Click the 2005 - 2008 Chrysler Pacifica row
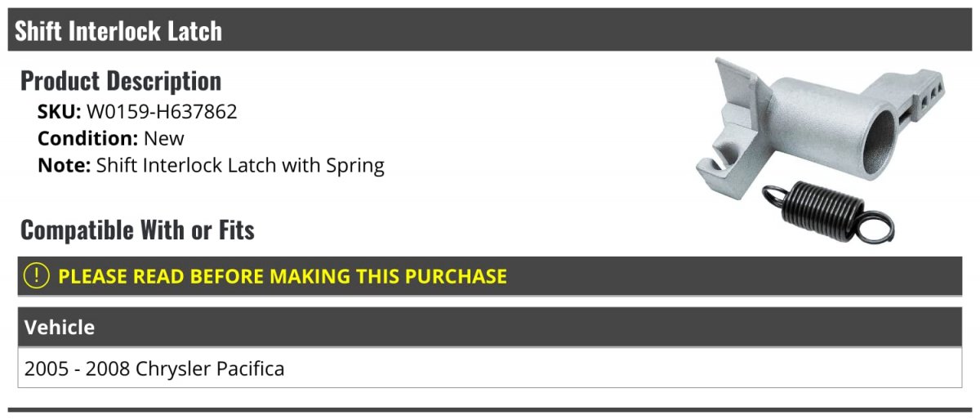Image resolution: width=980 pixels, height=420 pixels. [490, 368]
